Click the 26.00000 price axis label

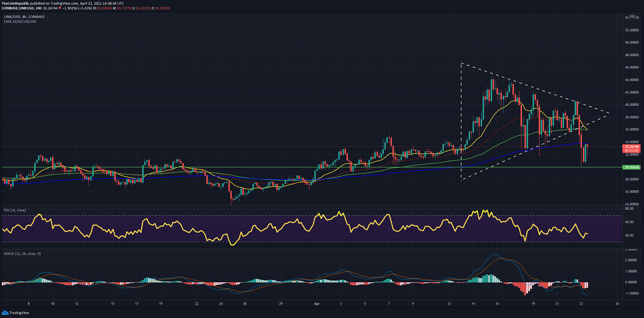[632, 192]
